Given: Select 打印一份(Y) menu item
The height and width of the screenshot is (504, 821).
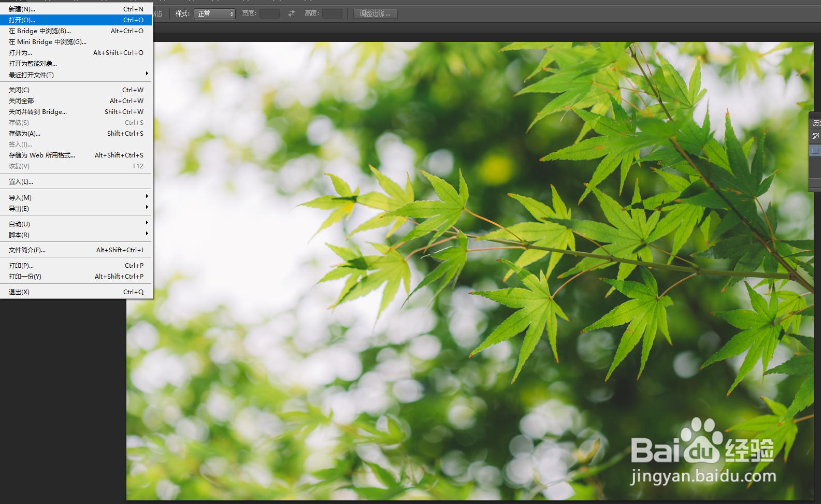Looking at the screenshot, I should 76,276.
